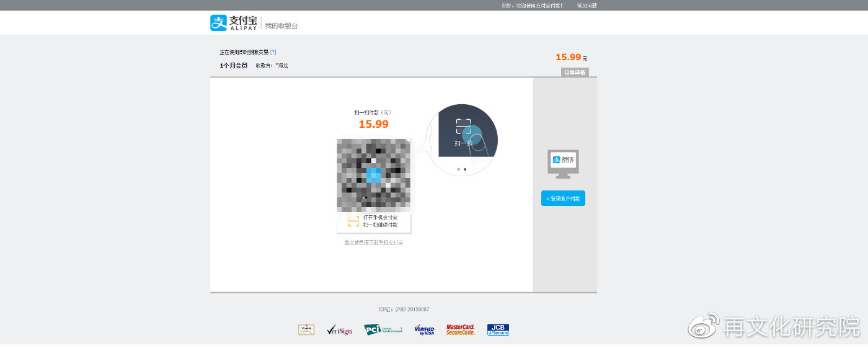The height and width of the screenshot is (348, 868).
Task: Click the 扫一扫 scan illustration circle
Action: [x=462, y=140]
